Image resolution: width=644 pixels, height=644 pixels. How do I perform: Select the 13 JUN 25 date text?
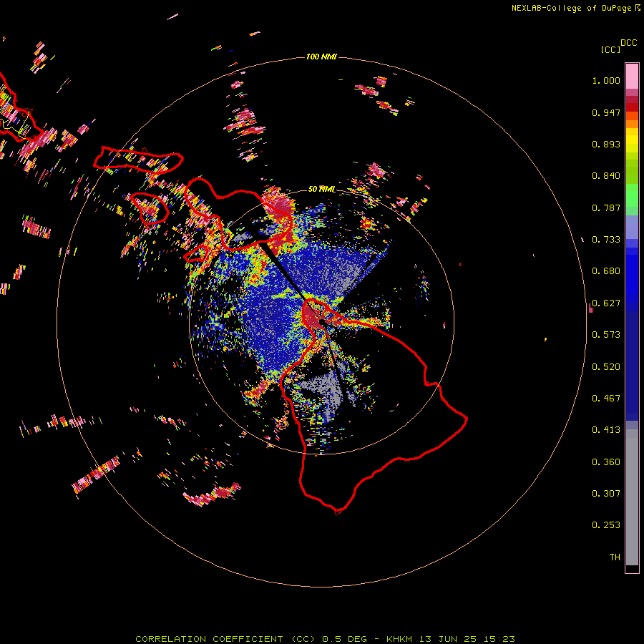point(448,639)
